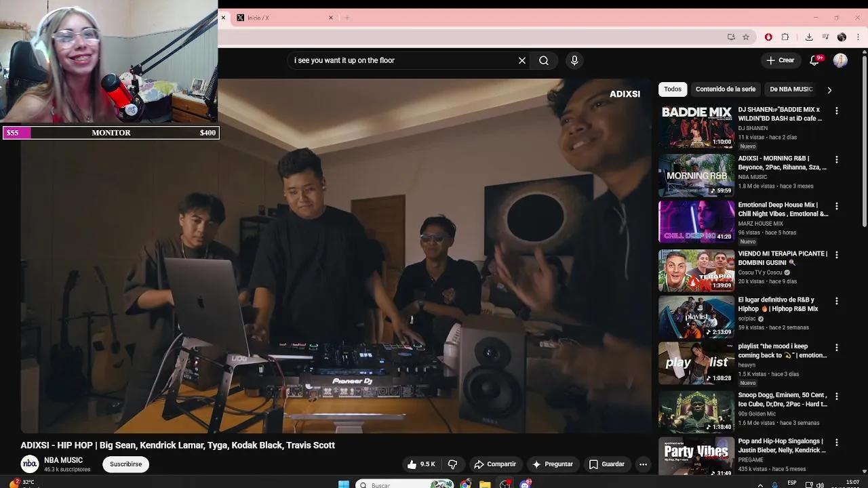Open the clock showing 15:07
Image resolution: width=868 pixels, height=488 pixels.
click(853, 483)
